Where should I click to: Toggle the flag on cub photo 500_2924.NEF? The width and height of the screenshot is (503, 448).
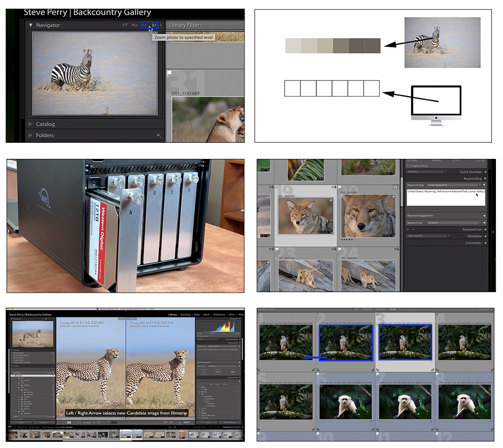pos(340,249)
